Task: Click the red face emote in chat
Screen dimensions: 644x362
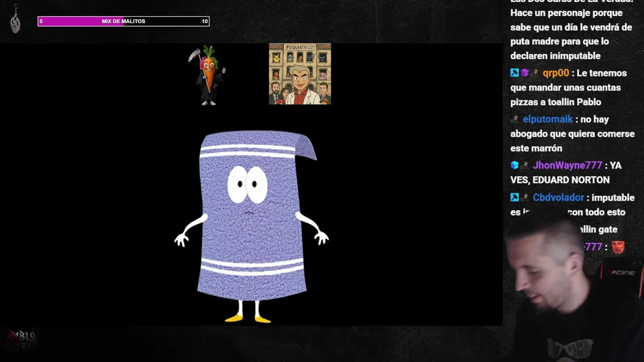Action: coord(618,247)
